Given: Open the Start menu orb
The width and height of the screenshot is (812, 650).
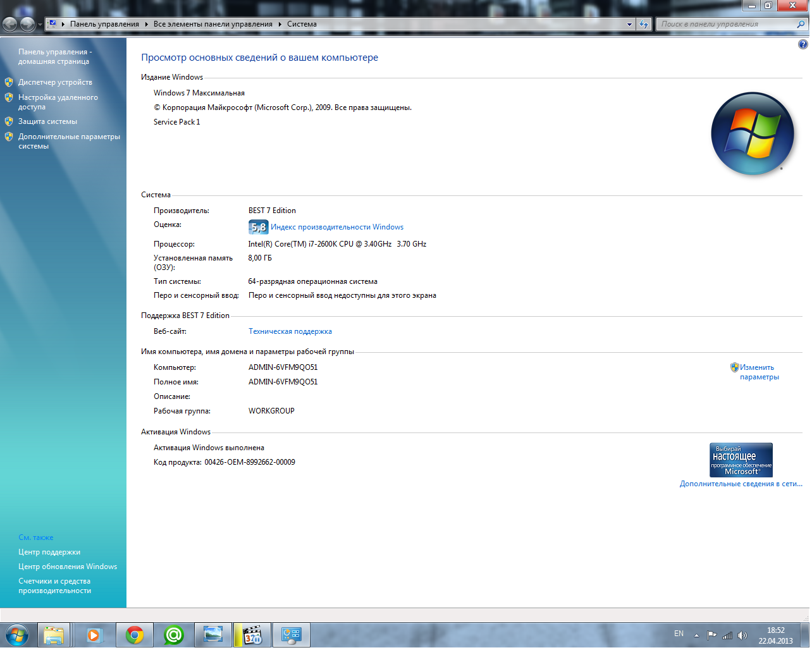Looking at the screenshot, I should pos(17,635).
